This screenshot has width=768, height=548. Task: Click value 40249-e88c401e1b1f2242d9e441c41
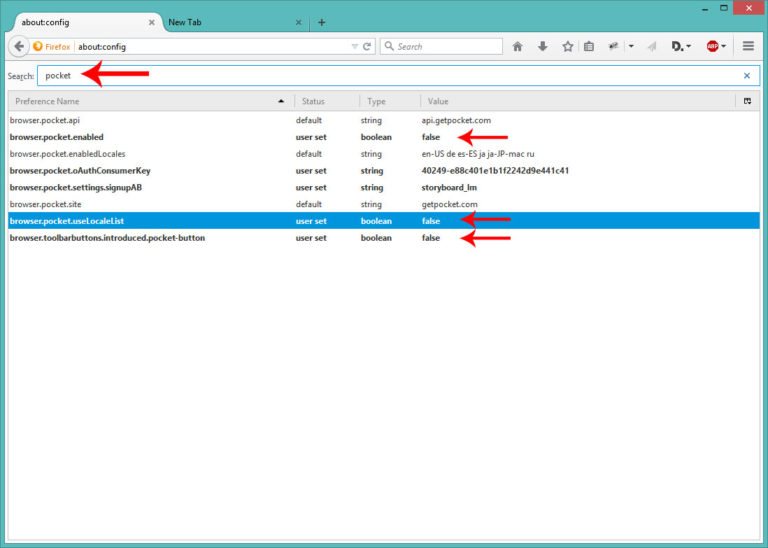(x=495, y=170)
